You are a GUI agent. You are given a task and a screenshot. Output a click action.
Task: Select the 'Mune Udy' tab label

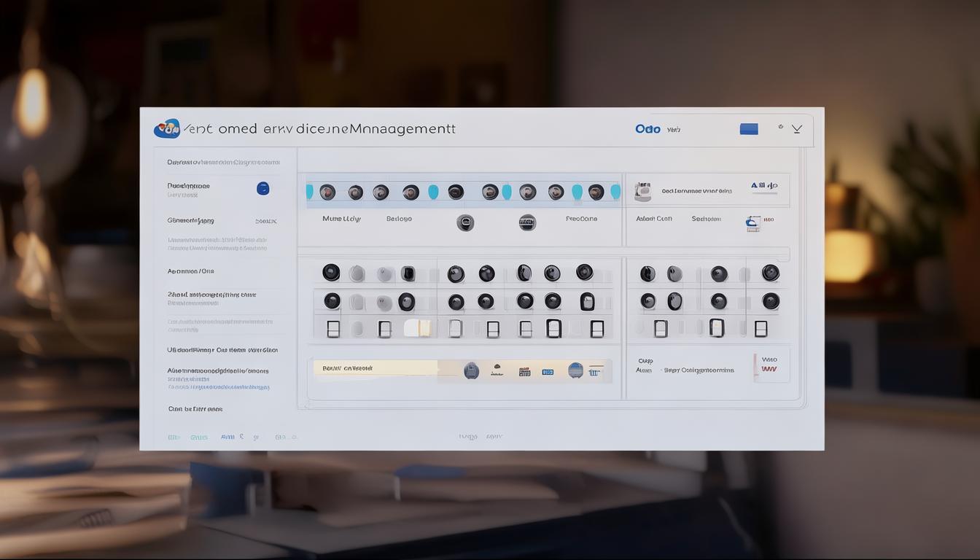click(x=341, y=219)
